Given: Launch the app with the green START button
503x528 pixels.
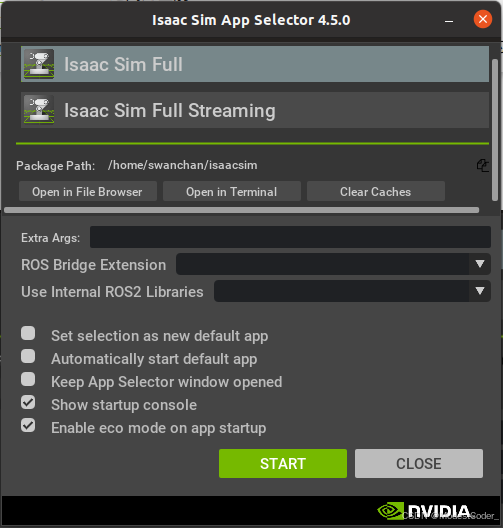Looking at the screenshot, I should 283,463.
